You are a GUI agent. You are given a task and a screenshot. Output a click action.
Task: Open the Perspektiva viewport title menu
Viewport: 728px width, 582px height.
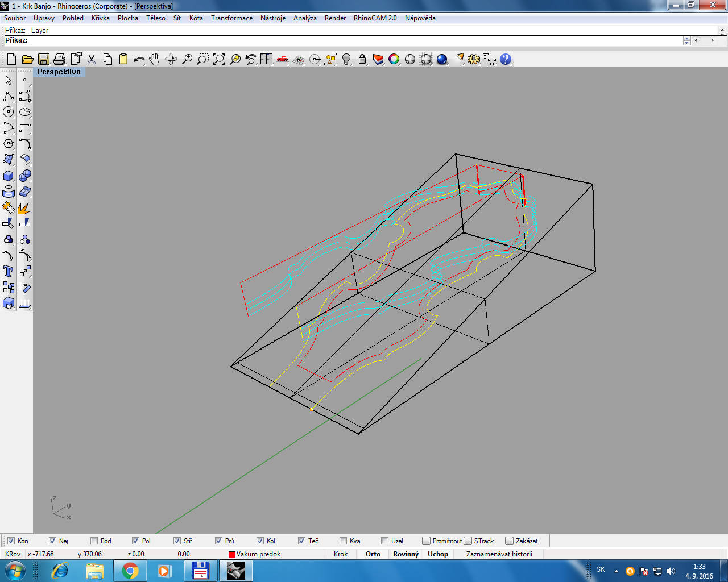(x=59, y=72)
